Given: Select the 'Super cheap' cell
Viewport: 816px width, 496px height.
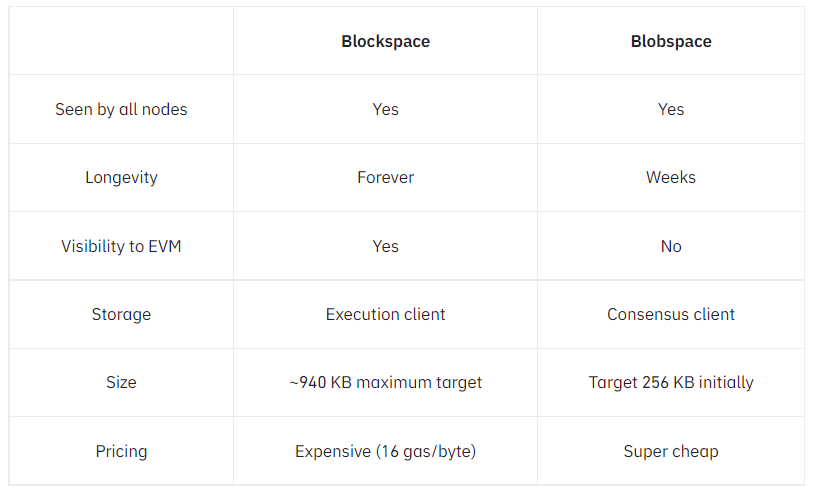Looking at the screenshot, I should click(670, 451).
